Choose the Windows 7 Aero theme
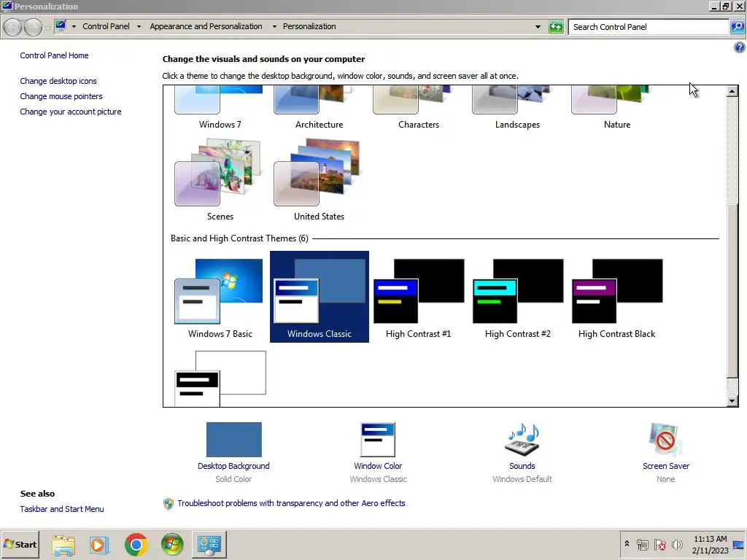 click(220, 108)
